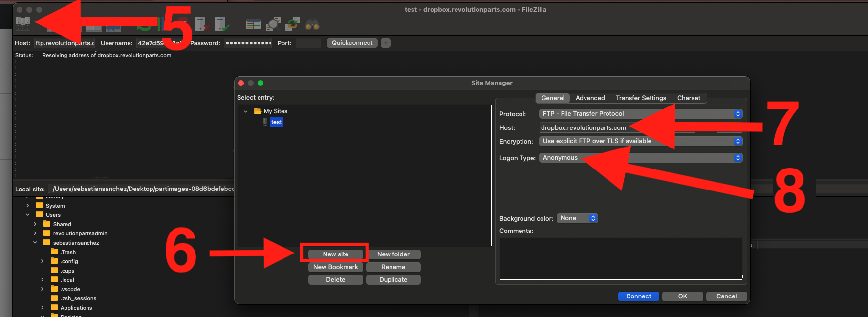Screen dimensions: 868x317
Task: Click the .local folder icon
Action: coord(54,279)
